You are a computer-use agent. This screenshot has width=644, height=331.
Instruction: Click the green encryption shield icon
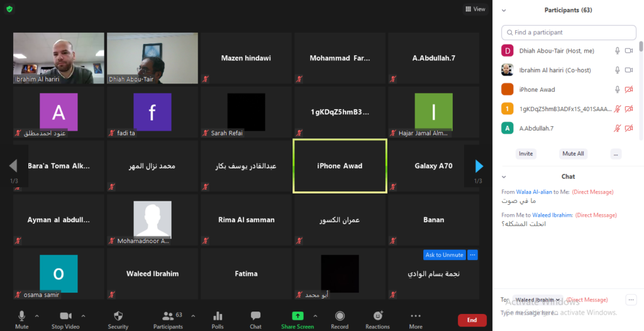(x=9, y=9)
